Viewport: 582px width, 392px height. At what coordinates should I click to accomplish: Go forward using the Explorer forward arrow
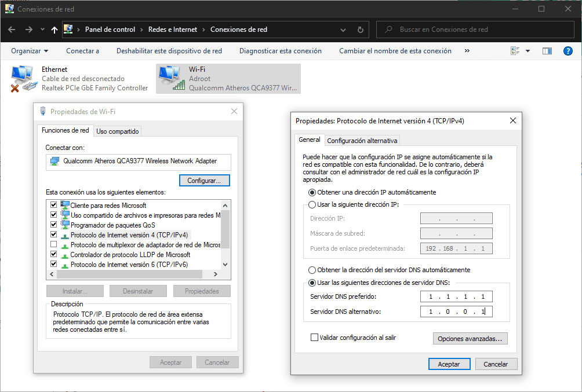click(28, 30)
